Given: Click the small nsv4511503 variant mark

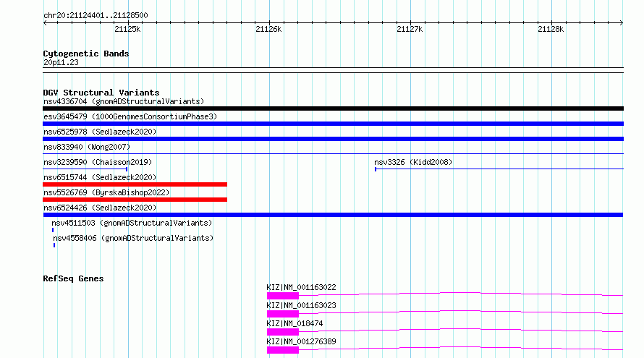Looking at the screenshot, I should 53,230.
